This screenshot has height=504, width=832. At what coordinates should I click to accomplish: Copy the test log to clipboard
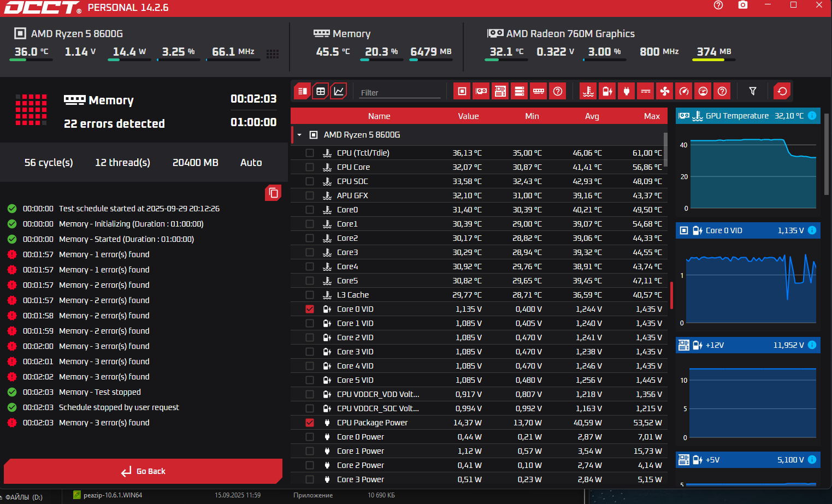pos(273,193)
